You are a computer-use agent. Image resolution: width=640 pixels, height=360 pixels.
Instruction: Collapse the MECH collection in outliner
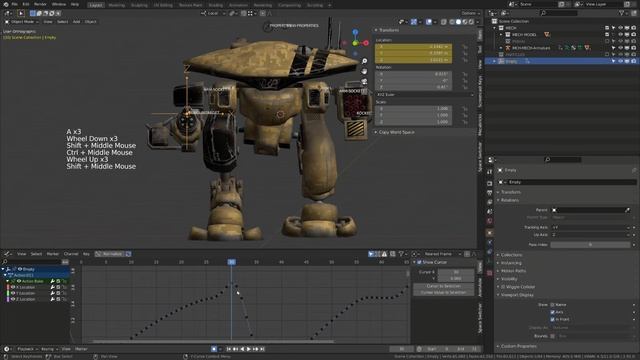coord(495,28)
